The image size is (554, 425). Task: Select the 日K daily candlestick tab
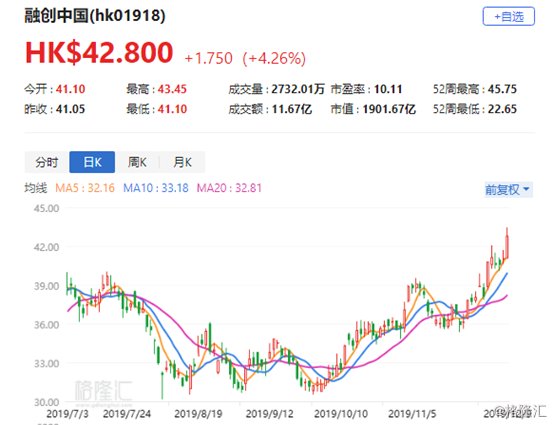pyautogui.click(x=92, y=162)
